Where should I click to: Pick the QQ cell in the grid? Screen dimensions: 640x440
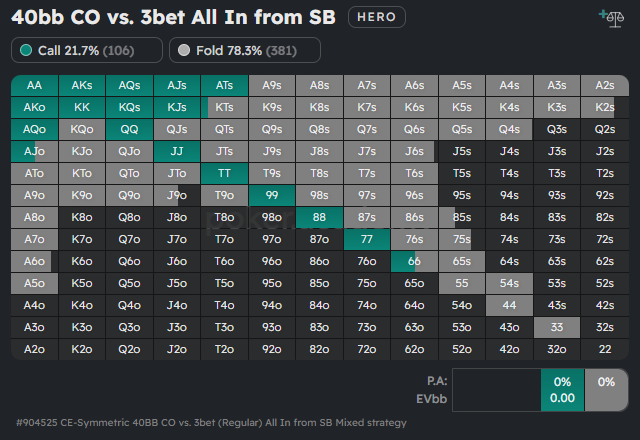tap(129, 129)
